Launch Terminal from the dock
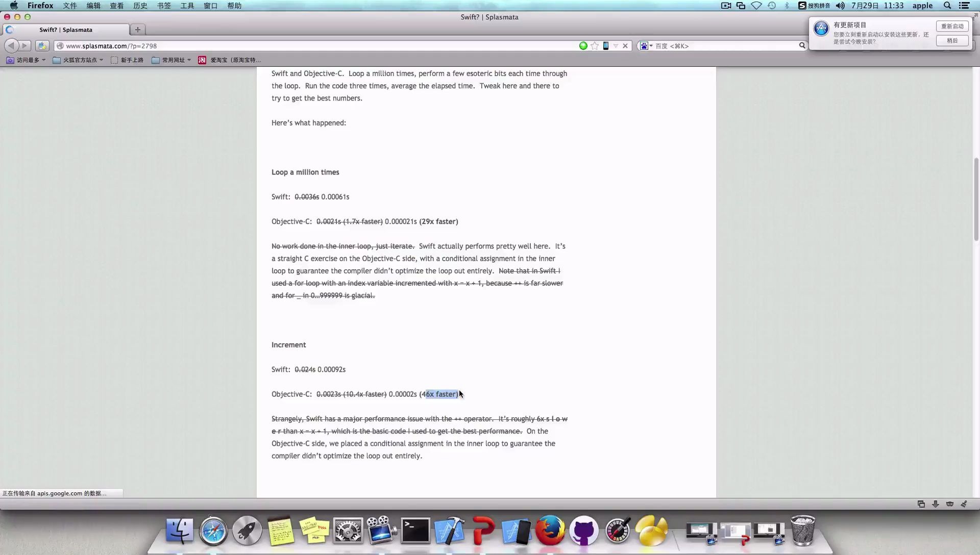This screenshot has height=555, width=980. (x=415, y=531)
